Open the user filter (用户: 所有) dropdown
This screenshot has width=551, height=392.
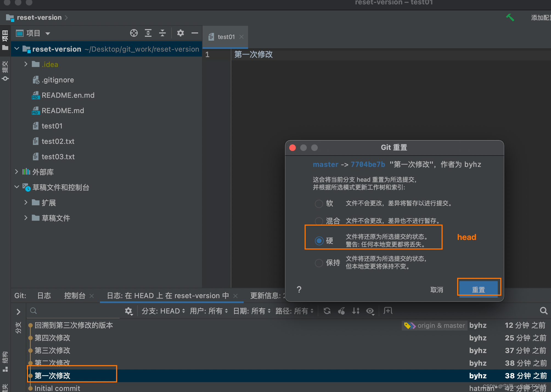coord(209,311)
